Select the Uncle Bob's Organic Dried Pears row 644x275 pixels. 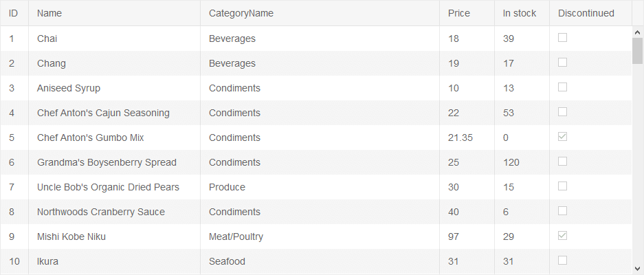(x=316, y=187)
